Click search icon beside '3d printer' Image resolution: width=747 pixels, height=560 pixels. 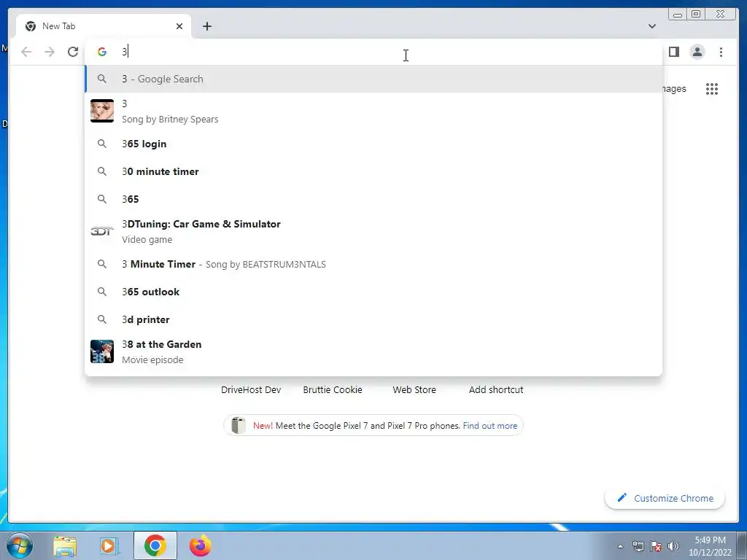(x=102, y=319)
